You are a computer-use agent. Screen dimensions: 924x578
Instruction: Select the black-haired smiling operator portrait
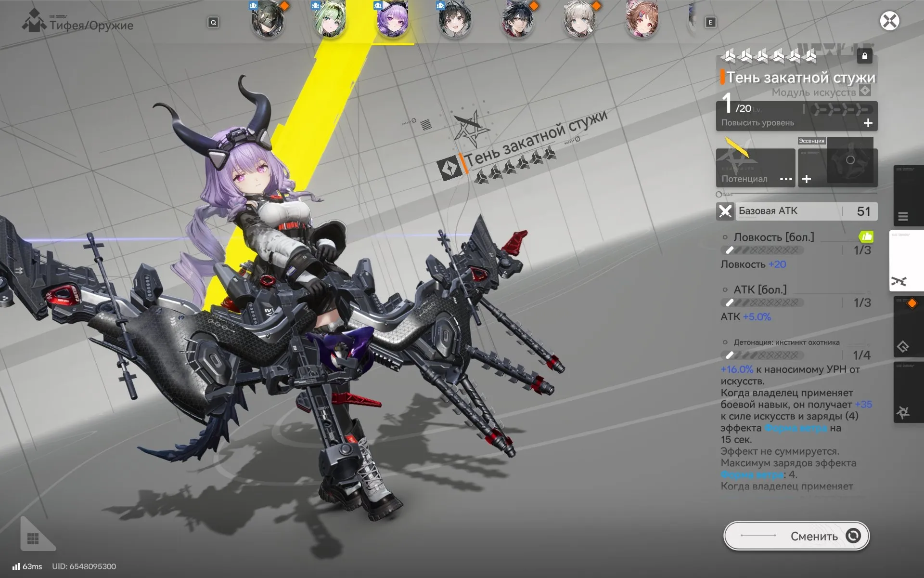455,20
